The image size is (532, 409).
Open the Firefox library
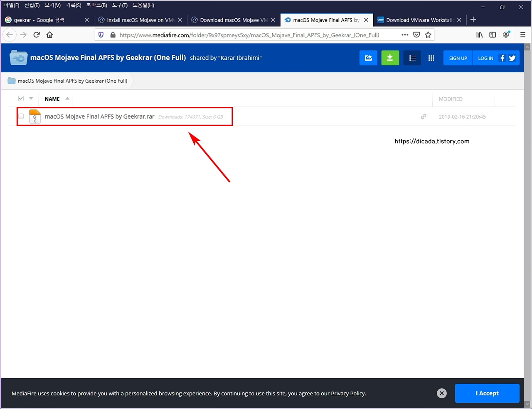coord(480,35)
